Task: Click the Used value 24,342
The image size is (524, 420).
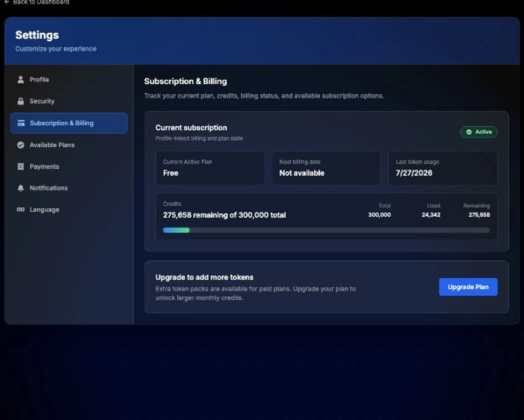Action: (431, 215)
